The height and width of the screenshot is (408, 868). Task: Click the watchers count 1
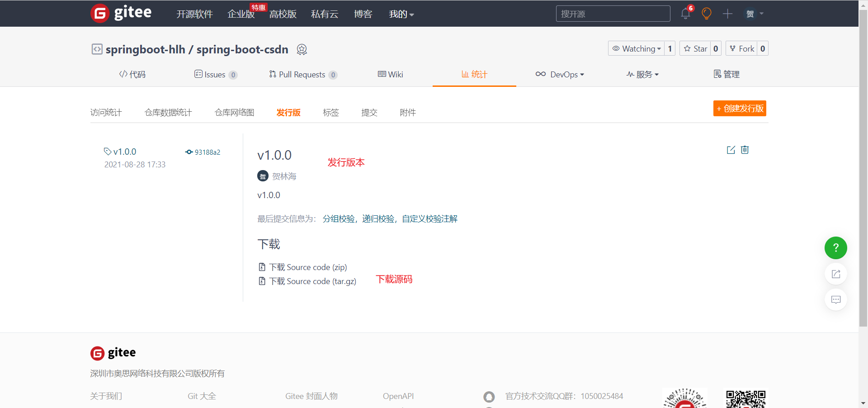coord(670,48)
